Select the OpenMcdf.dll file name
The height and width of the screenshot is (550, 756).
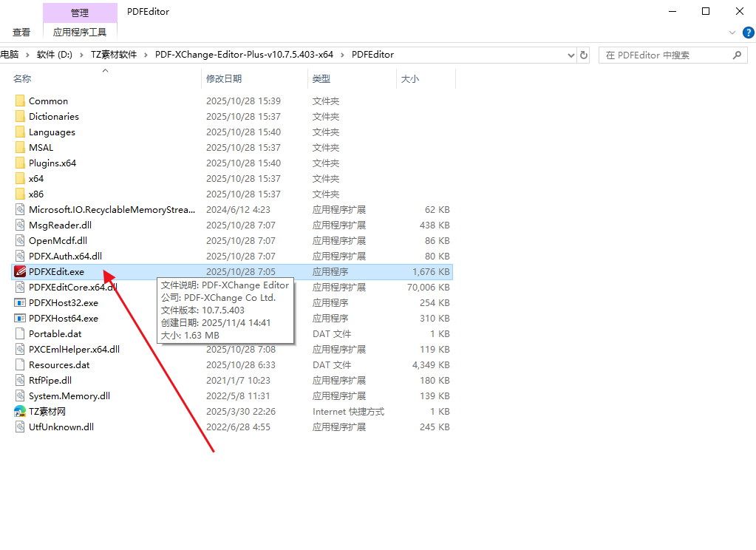coord(58,241)
